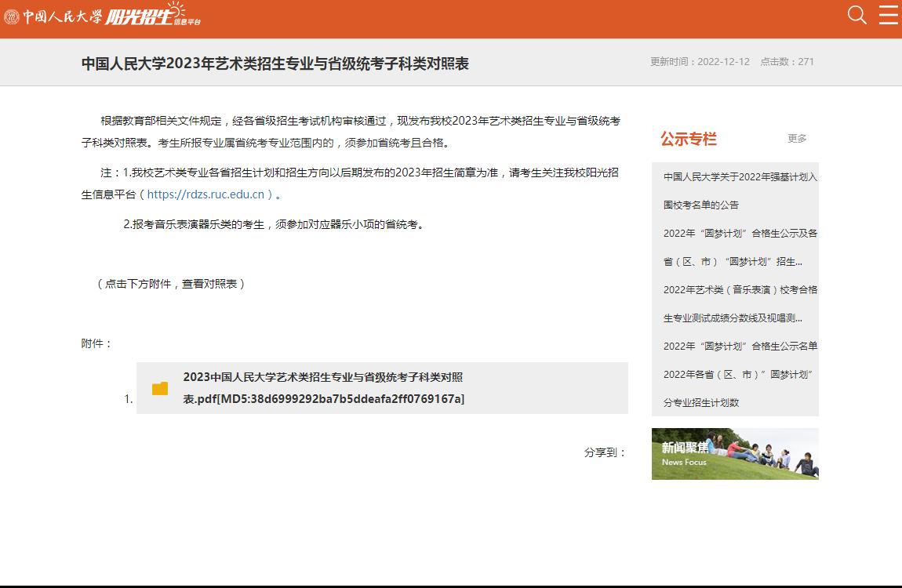This screenshot has width=902, height=588.
Task: Open 2022年艺术类（音乐表演）校考合格生 link
Action: (740, 303)
